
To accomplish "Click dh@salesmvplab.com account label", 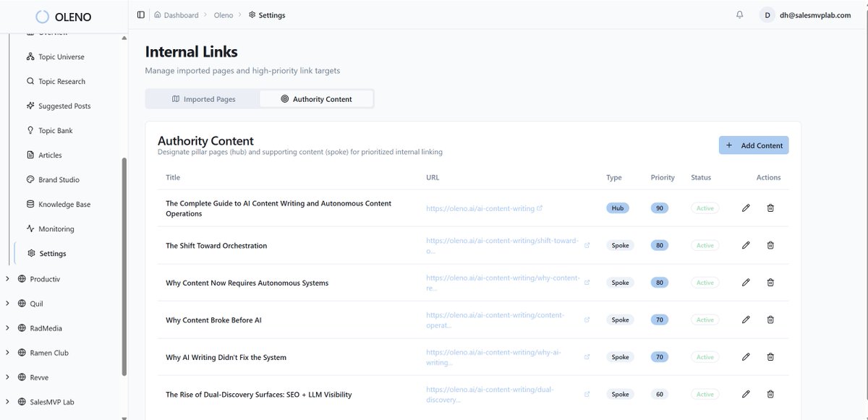I will tap(815, 15).
